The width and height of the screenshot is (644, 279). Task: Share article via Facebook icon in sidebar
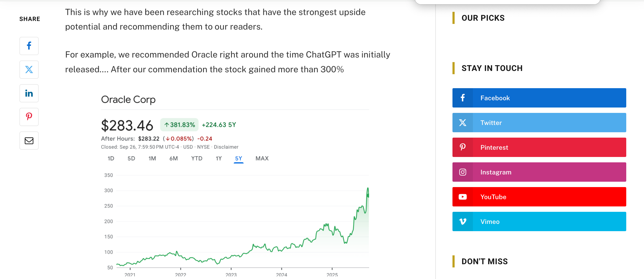click(x=29, y=46)
